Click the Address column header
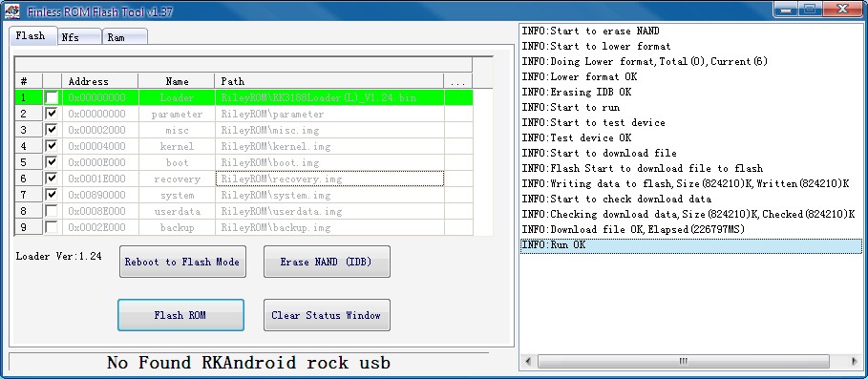The height and width of the screenshot is (379, 868). tap(100, 81)
